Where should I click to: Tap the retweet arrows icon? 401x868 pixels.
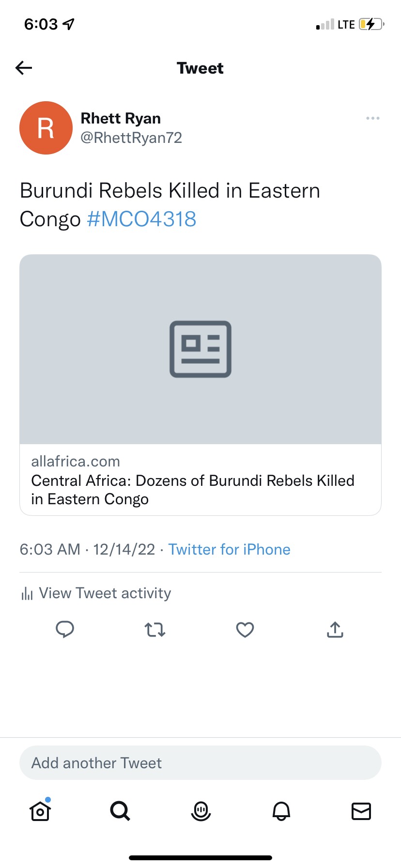coord(155,630)
